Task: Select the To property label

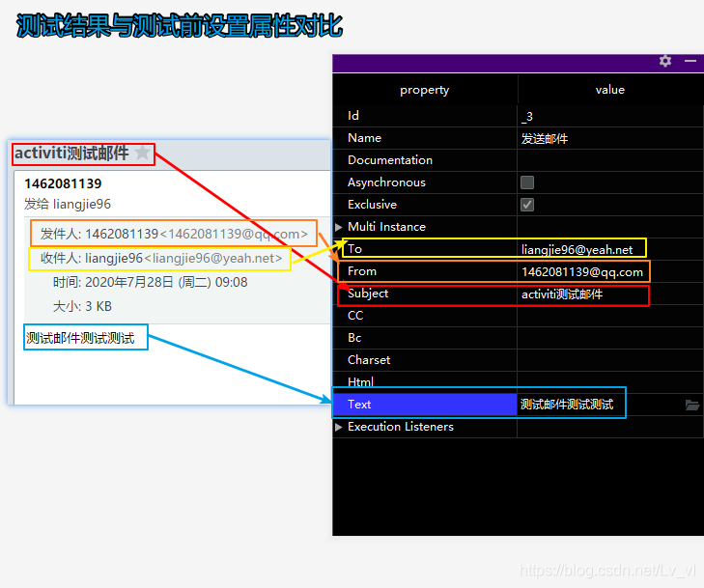Action: [354, 249]
